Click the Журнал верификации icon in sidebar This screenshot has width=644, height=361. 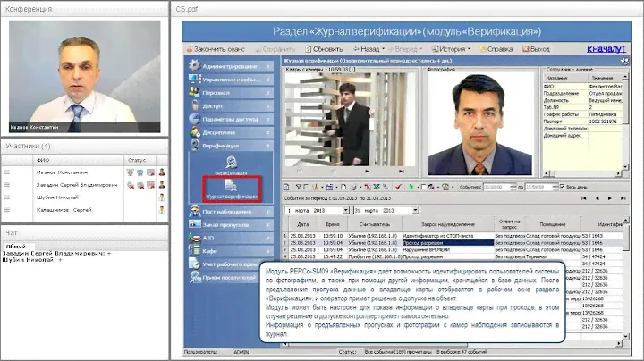232,186
